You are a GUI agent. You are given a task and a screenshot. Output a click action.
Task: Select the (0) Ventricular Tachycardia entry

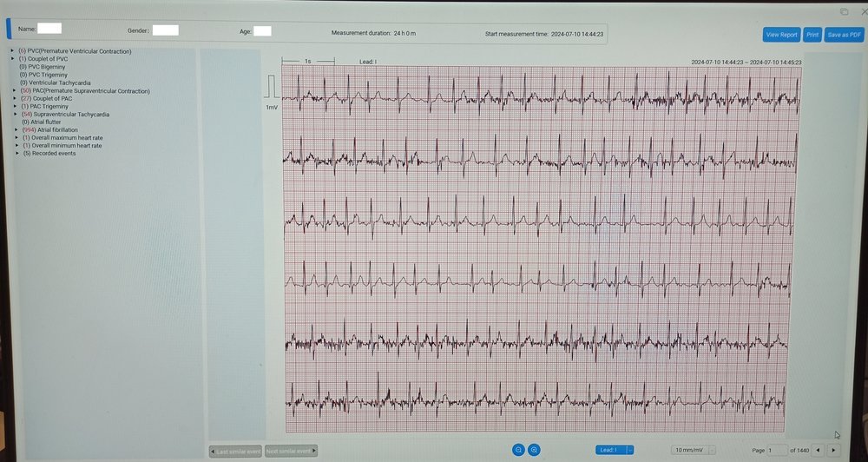(x=56, y=82)
